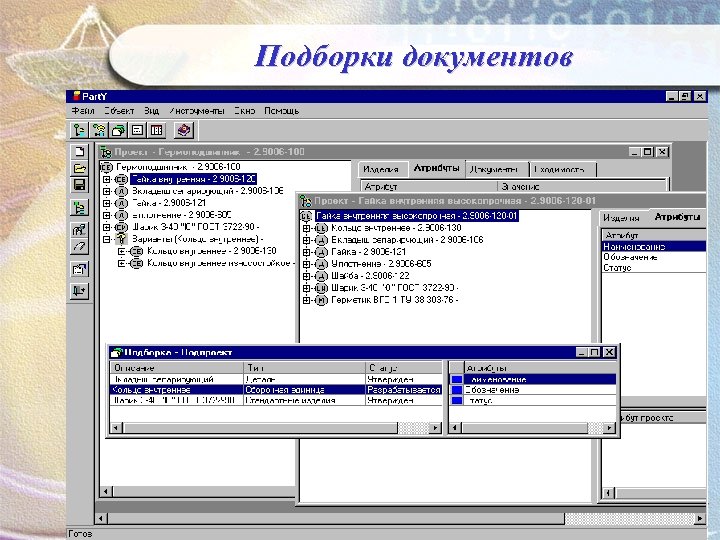Click the yellow open-folder icon in the sidebar
This screenshot has height=540, width=720.
[79, 169]
